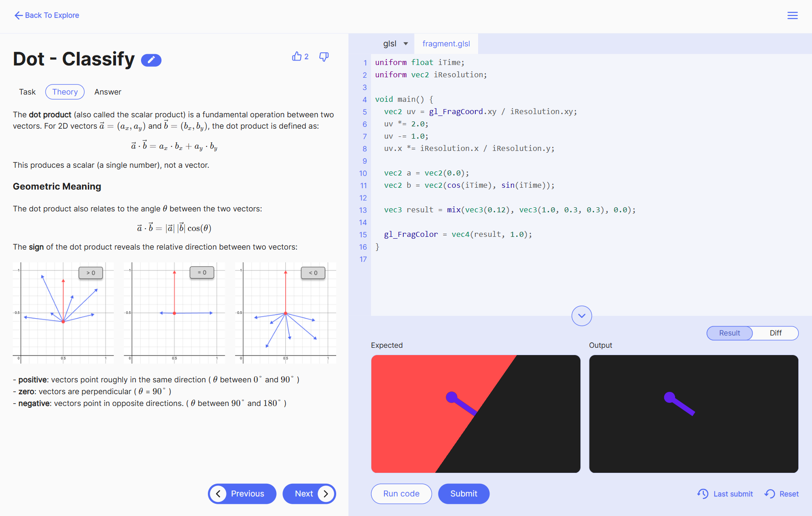Viewport: 812px width, 516px height.
Task: Switch view to Diff mode
Action: click(x=775, y=333)
